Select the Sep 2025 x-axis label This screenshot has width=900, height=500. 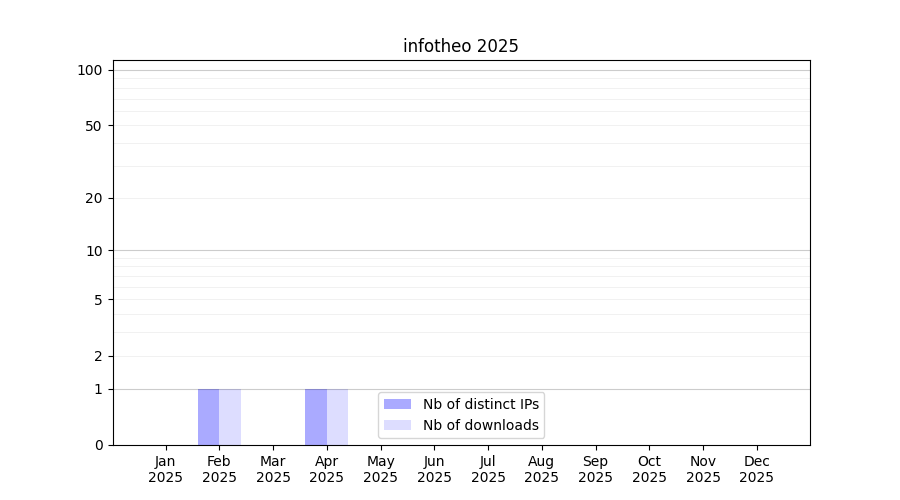pos(595,469)
